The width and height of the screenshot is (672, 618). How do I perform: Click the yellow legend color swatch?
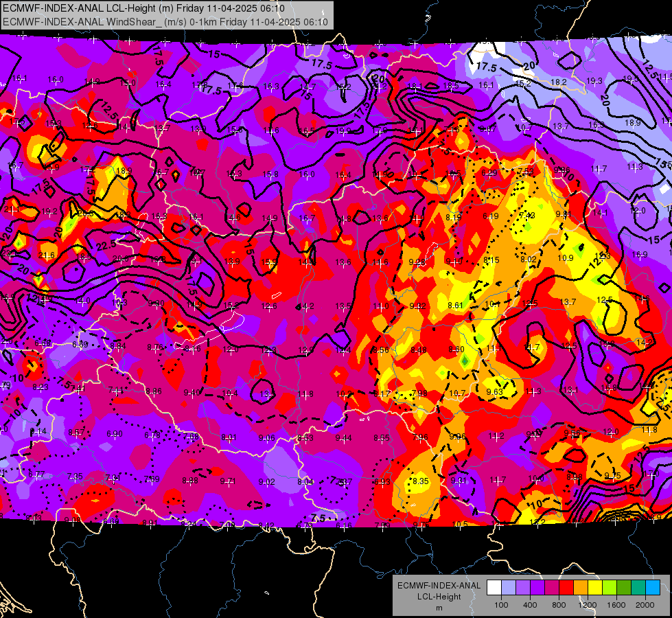point(595,588)
